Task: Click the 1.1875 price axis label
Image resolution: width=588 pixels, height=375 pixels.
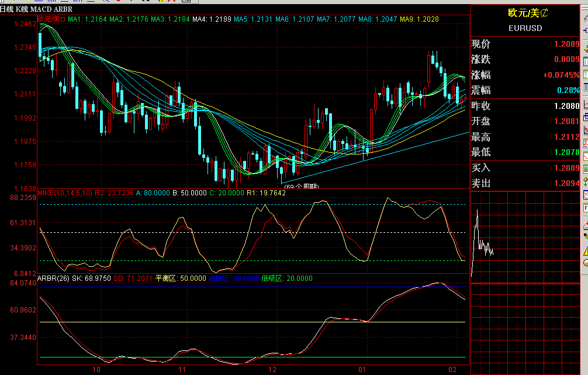Action: point(25,142)
